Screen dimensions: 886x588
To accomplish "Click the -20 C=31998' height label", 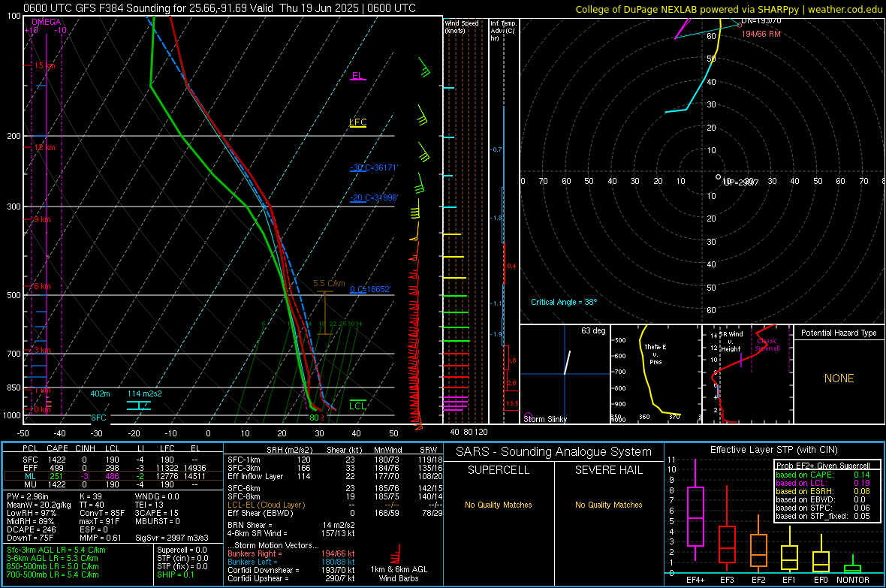I will (374, 198).
